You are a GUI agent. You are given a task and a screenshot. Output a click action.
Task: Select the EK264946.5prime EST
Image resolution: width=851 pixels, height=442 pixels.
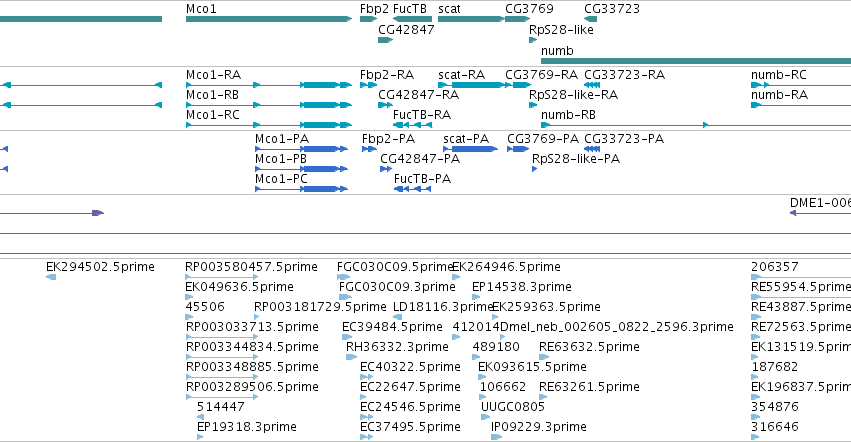(x=507, y=267)
